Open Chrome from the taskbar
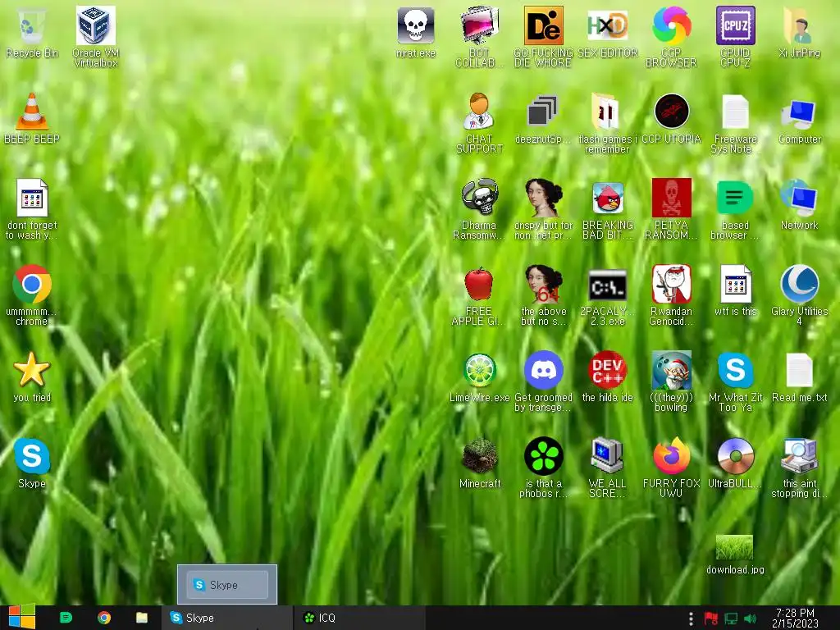The image size is (840, 630). click(104, 618)
